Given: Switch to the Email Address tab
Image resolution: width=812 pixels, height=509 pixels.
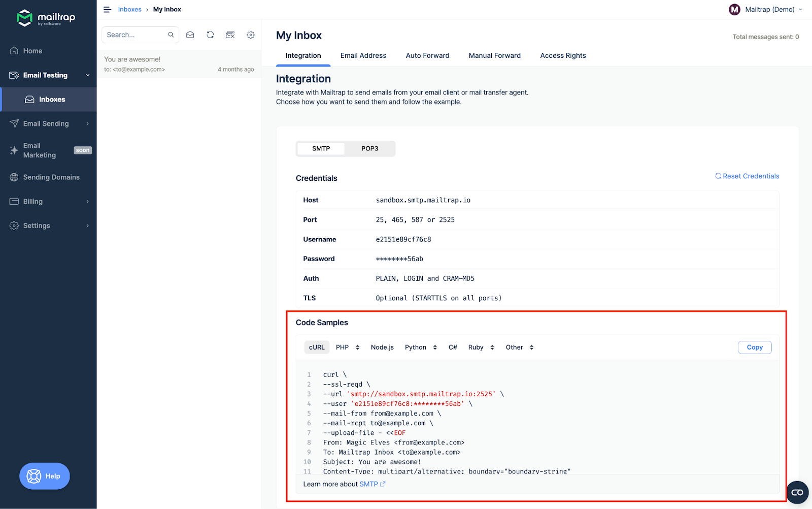Looking at the screenshot, I should click(x=363, y=56).
